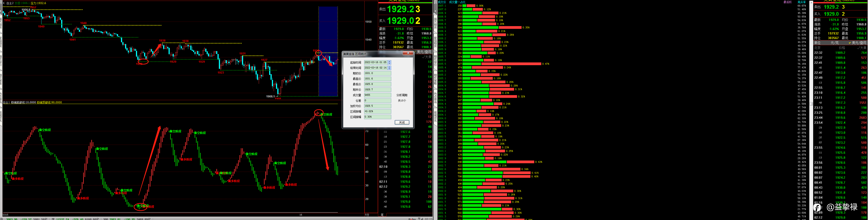Select tick row 23:44 at 1919.6
This screenshot has height=220, width=868.
[840, 118]
